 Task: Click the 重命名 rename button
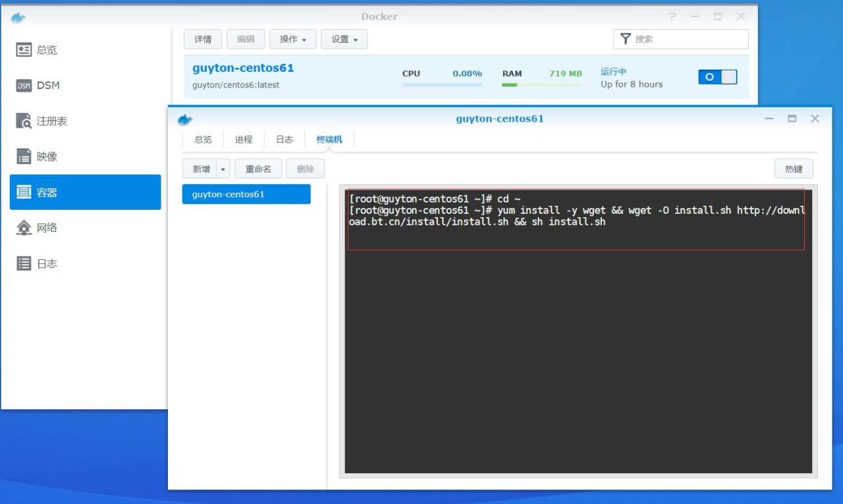(258, 169)
